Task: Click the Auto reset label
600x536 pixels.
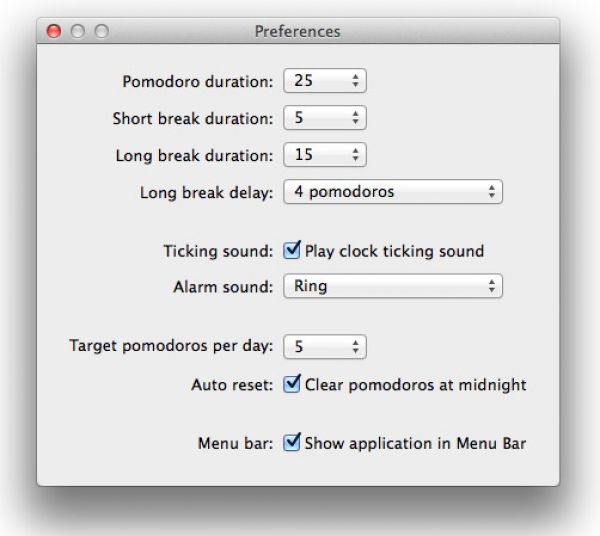Action: pos(230,383)
